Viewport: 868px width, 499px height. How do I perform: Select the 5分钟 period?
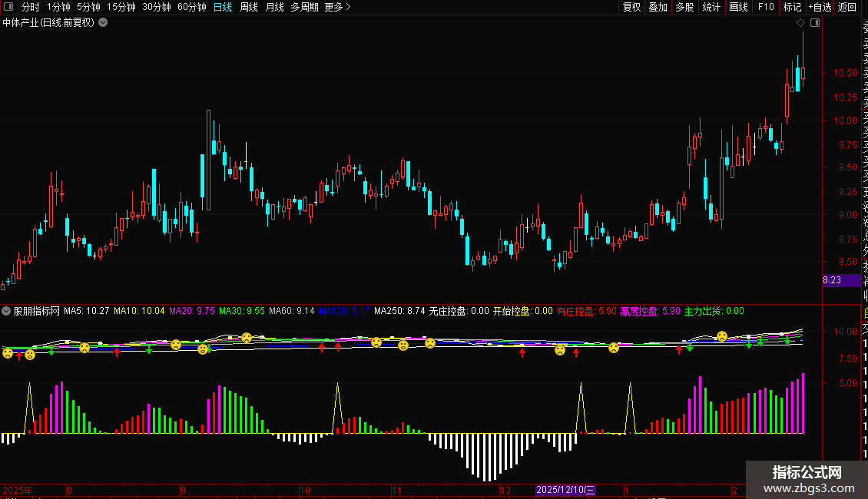88,7
